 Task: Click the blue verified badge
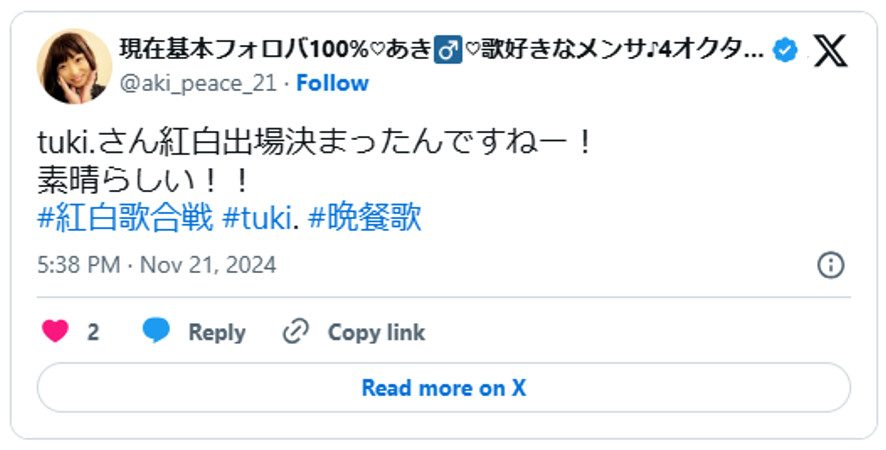coord(786,49)
